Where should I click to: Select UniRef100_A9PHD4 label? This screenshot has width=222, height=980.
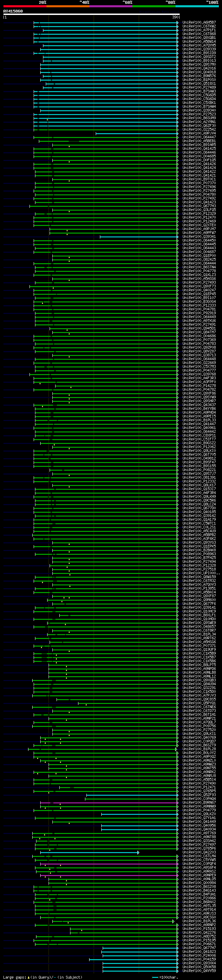click(199, 412)
